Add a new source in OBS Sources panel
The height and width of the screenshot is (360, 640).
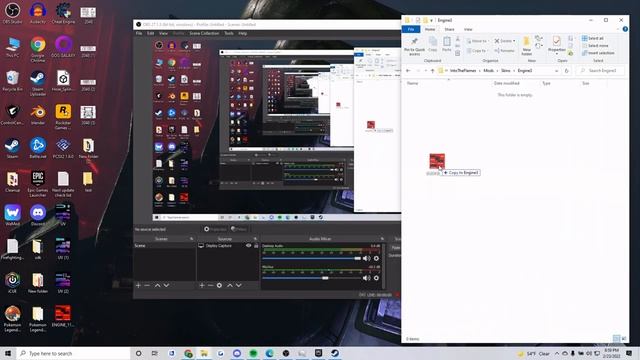click(202, 285)
